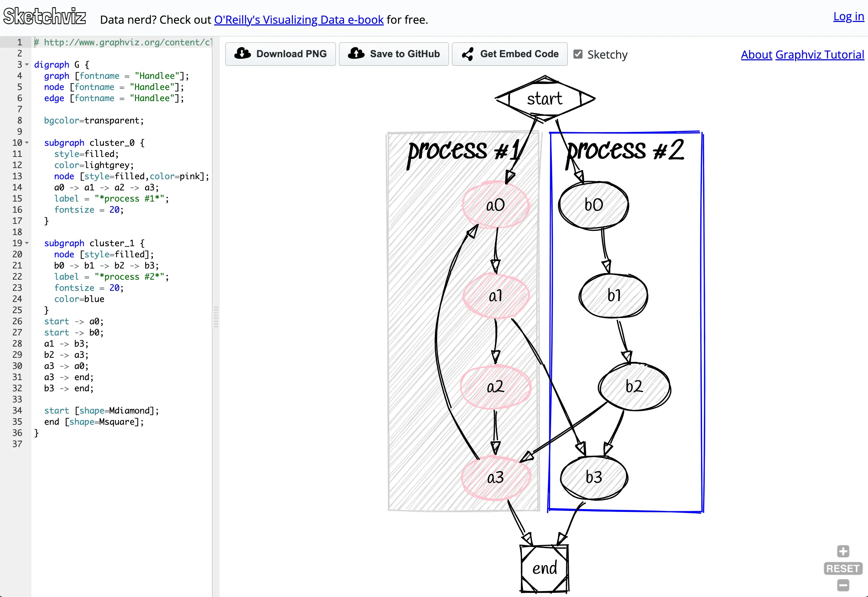The height and width of the screenshot is (597, 868).
Task: Click the Sketchviz logo
Action: [x=45, y=16]
